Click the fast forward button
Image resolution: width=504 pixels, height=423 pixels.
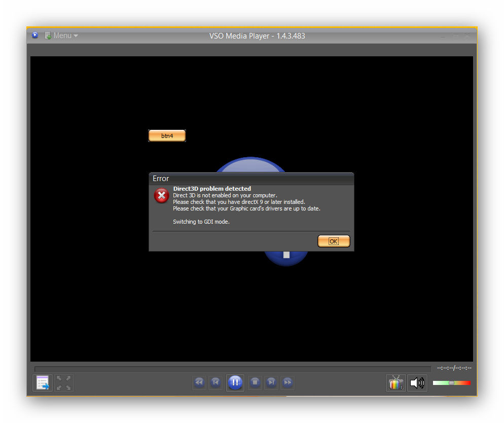click(x=287, y=382)
